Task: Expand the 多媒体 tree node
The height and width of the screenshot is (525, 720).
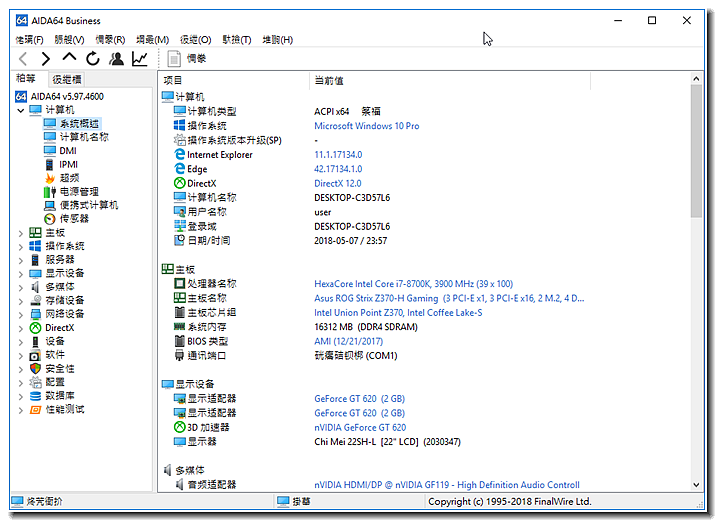Action: [x=21, y=288]
